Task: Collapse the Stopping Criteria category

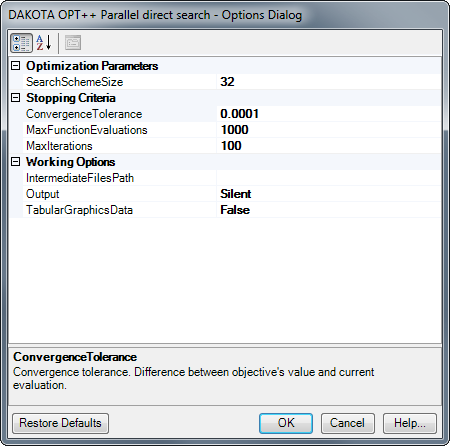Action: [x=15, y=98]
